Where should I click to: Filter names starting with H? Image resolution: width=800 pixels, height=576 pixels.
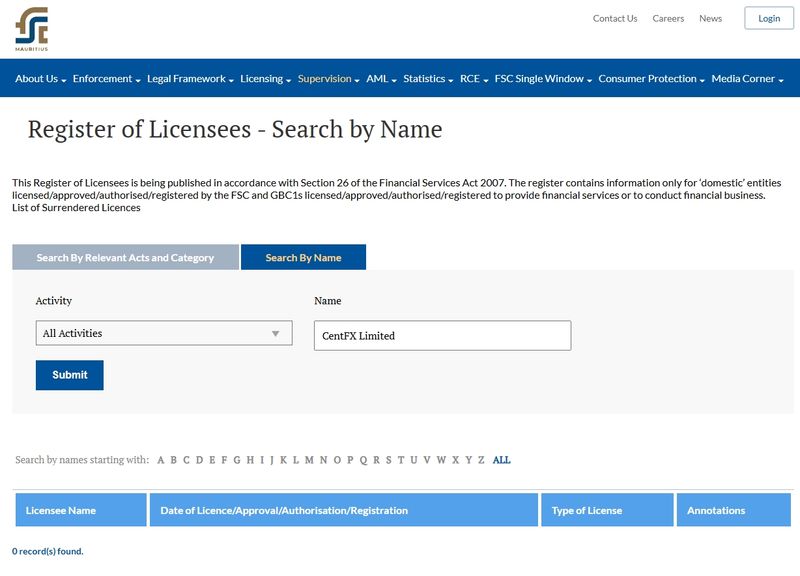250,460
